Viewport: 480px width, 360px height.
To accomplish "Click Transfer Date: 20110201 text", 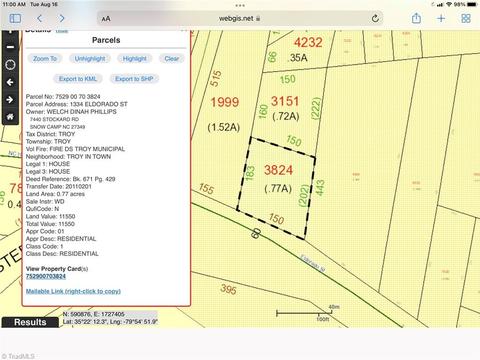I will coord(59,186).
